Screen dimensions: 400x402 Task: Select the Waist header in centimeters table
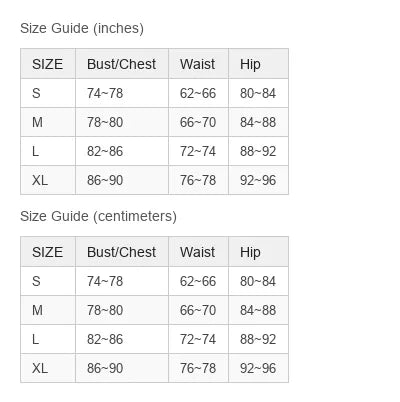pos(199,252)
